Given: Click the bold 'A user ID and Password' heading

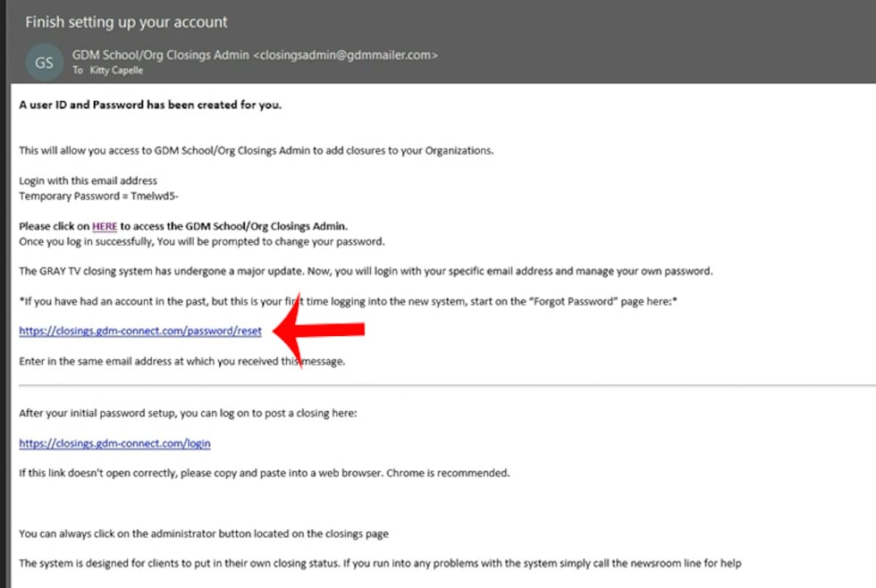Looking at the screenshot, I should [150, 105].
